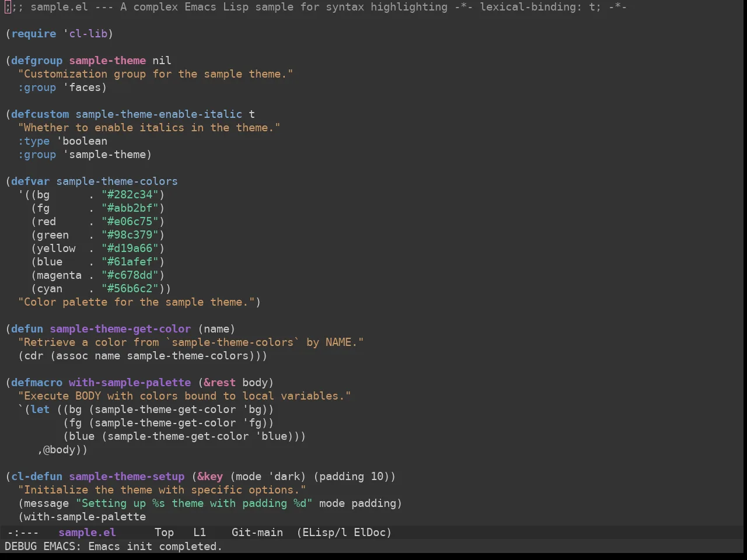The height and width of the screenshot is (560, 747).
Task: Click the ELisp/l major mode indicator
Action: [x=324, y=533]
